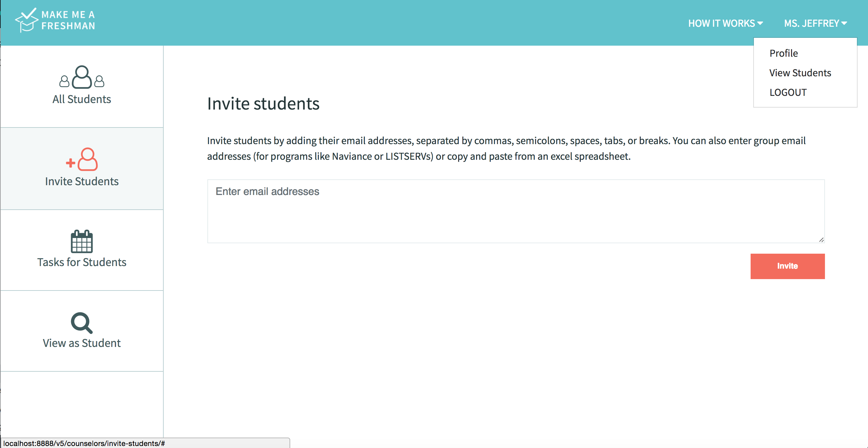Click the Invite Students sidebar label
The image size is (868, 448).
pos(82,181)
